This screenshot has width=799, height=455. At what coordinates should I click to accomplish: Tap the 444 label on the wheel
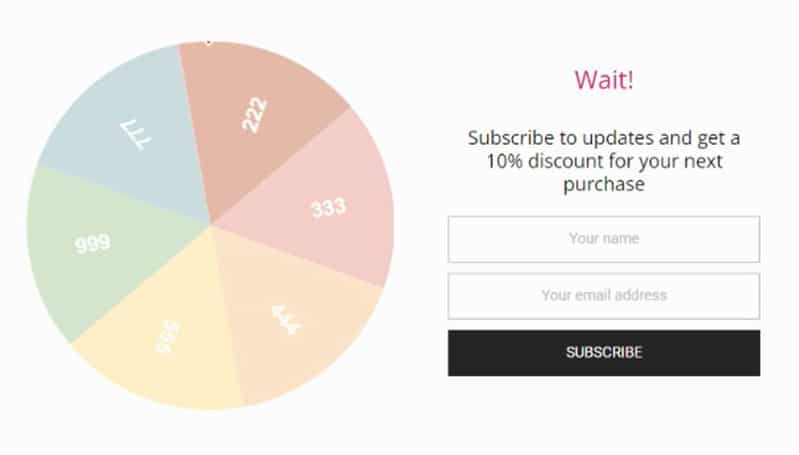click(287, 320)
